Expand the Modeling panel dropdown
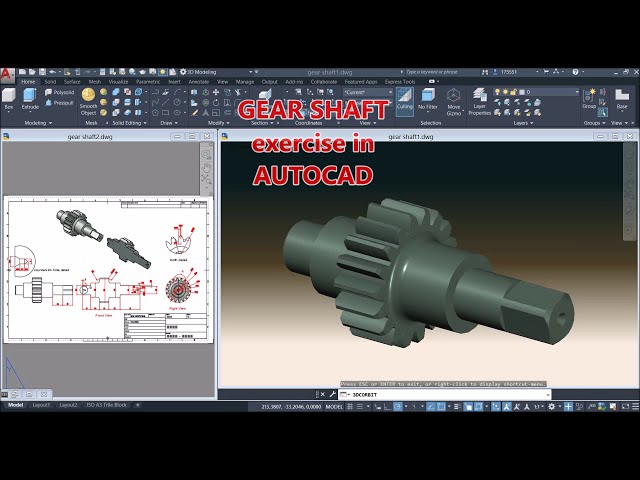Screen dimensions: 640x480 (38, 123)
